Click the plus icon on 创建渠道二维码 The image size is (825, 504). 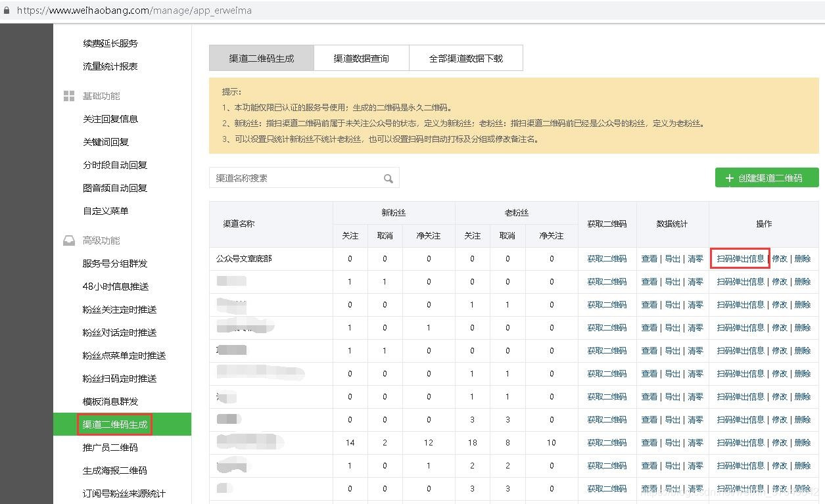coord(729,178)
